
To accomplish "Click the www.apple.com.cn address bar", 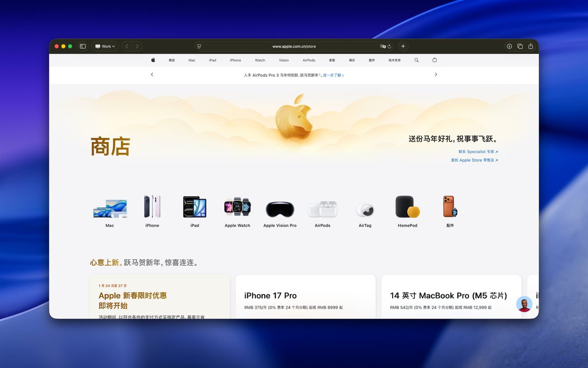I will [294, 46].
